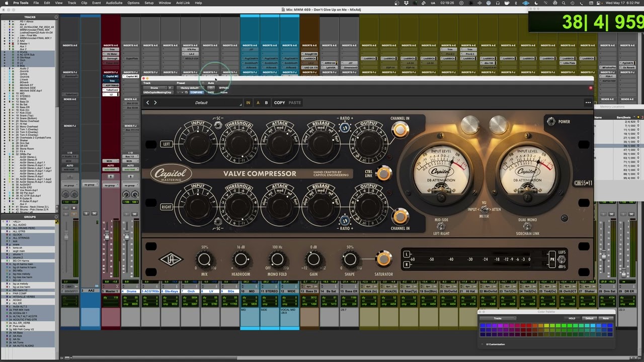
Task: Open the AudioSuite menu
Action: (114, 3)
